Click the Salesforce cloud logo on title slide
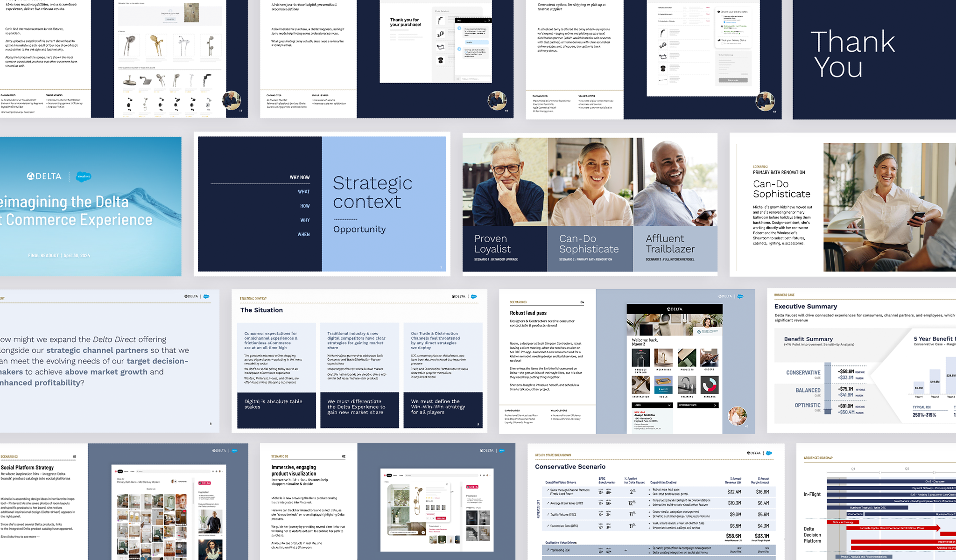This screenshot has width=956, height=560. tap(84, 176)
